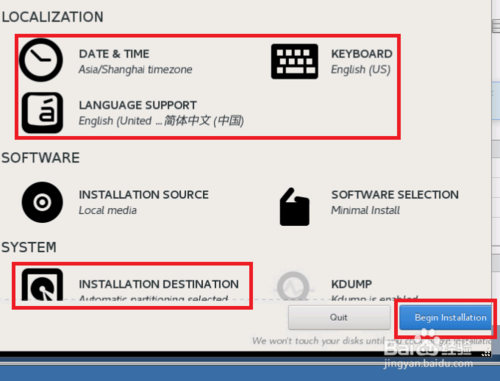Image resolution: width=500 pixels, height=381 pixels.
Task: Open the SOFTWARE SELECTION label
Action: point(395,195)
